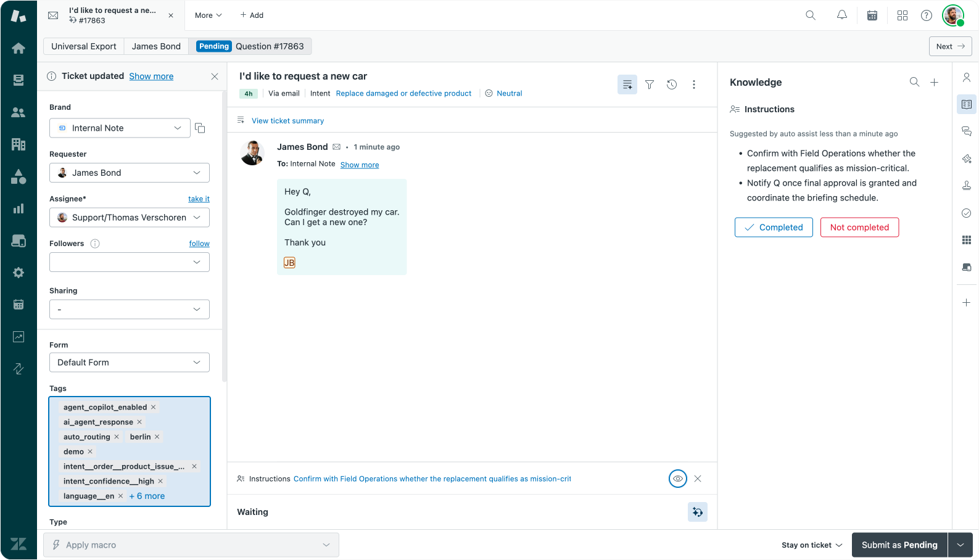Open Reporting bar chart icon
This screenshot has height=560, width=979.
tap(19, 208)
